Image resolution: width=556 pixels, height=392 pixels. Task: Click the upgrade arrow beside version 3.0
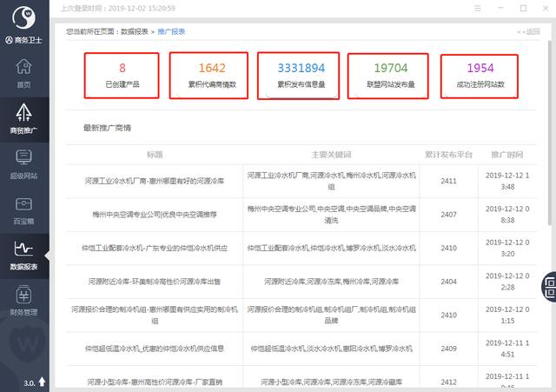coord(41,381)
